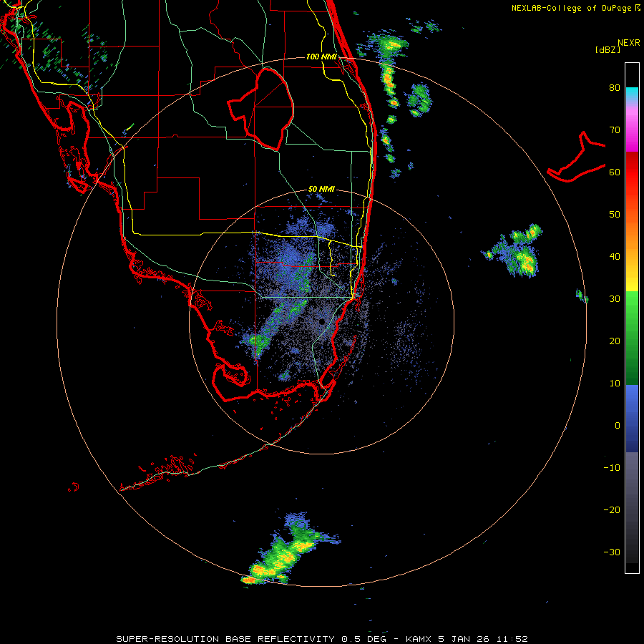Viewport: 644px width, 644px height.
Task: Click the KAMX station ID in the caption
Action: click(x=419, y=639)
